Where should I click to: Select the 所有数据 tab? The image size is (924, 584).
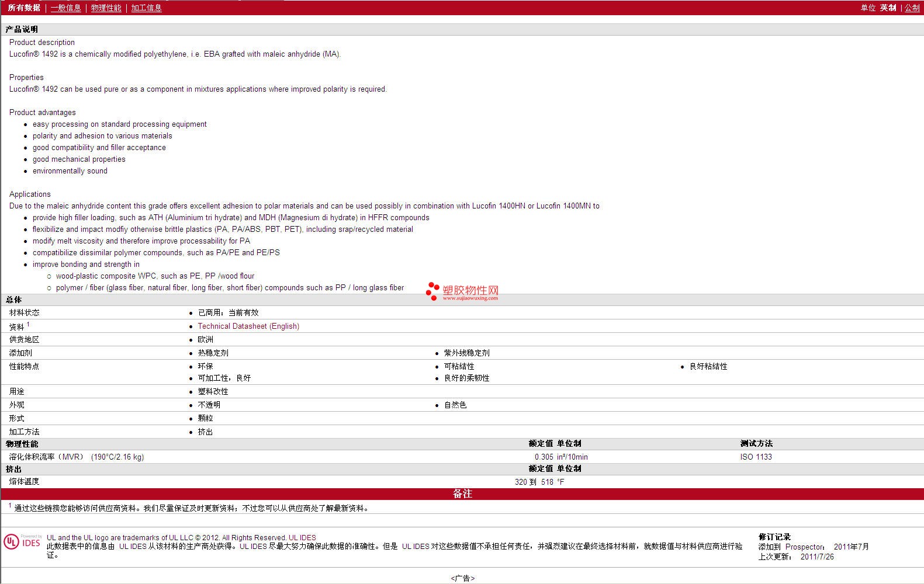(24, 8)
